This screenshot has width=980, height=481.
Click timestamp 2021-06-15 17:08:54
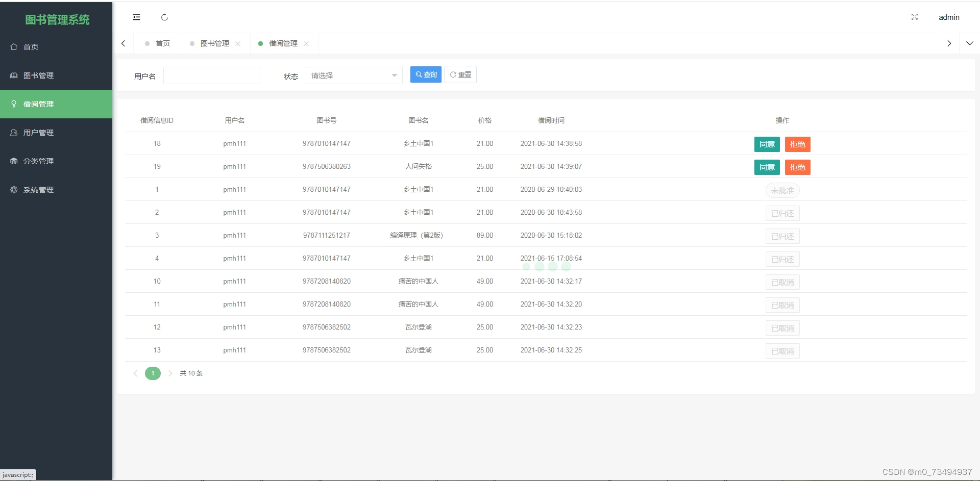tap(551, 258)
